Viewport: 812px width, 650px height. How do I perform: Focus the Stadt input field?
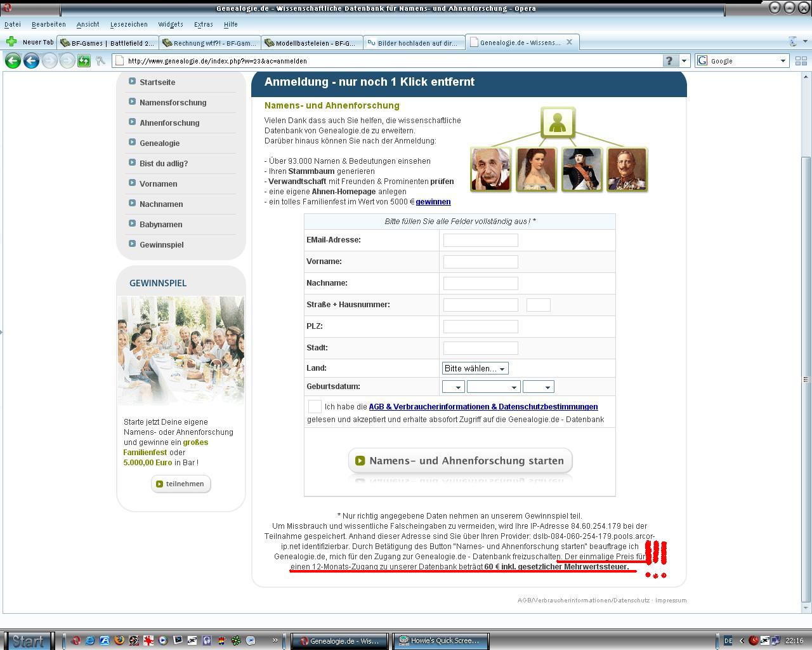point(481,348)
